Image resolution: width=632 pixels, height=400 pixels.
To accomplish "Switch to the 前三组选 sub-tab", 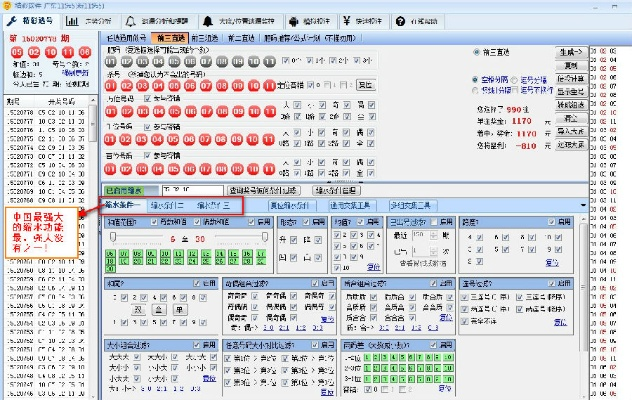I will point(205,38).
